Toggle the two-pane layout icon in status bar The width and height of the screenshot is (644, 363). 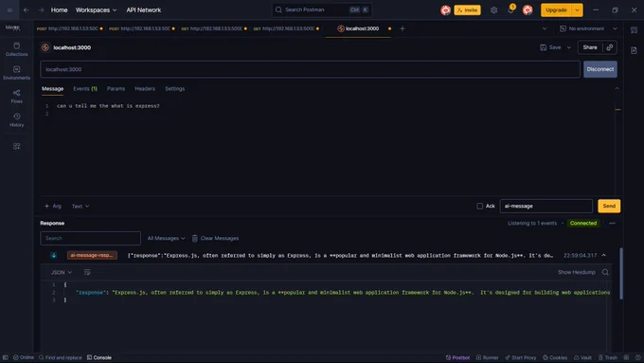point(626,357)
